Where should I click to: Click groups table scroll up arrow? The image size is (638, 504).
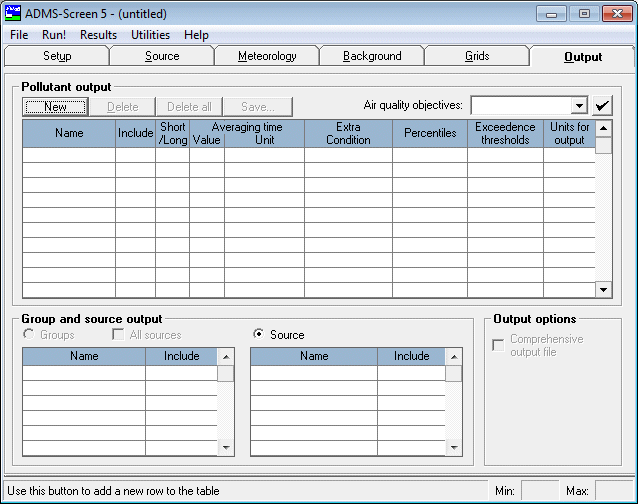[x=226, y=357]
